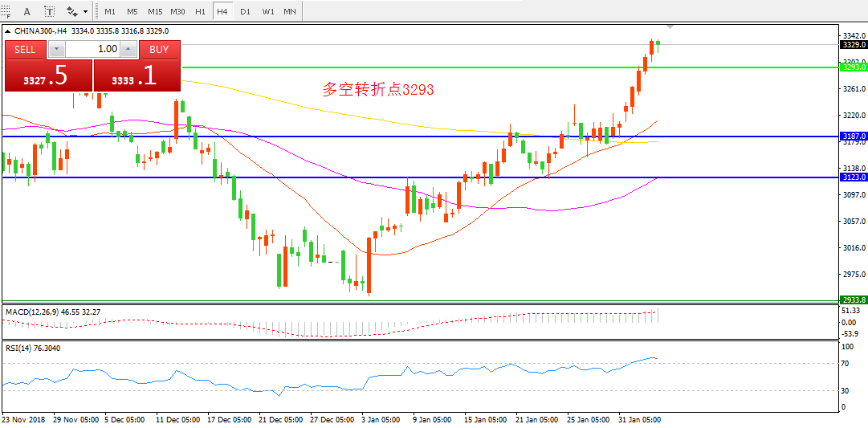Decrease trade volume with the down arrow
Screen dimensions: 868x428
coord(55,49)
